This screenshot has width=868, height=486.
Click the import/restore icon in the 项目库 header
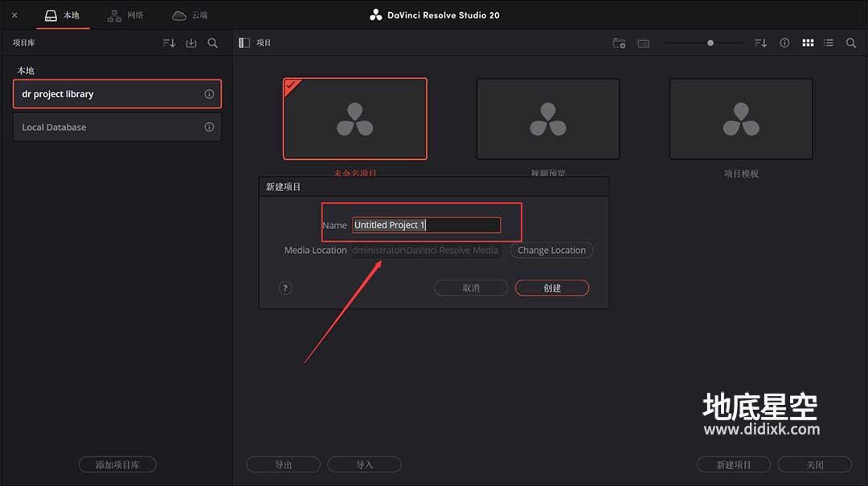(191, 43)
